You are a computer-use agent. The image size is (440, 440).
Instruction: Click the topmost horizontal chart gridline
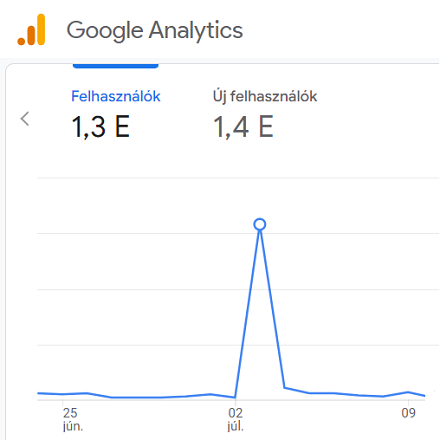point(238,178)
